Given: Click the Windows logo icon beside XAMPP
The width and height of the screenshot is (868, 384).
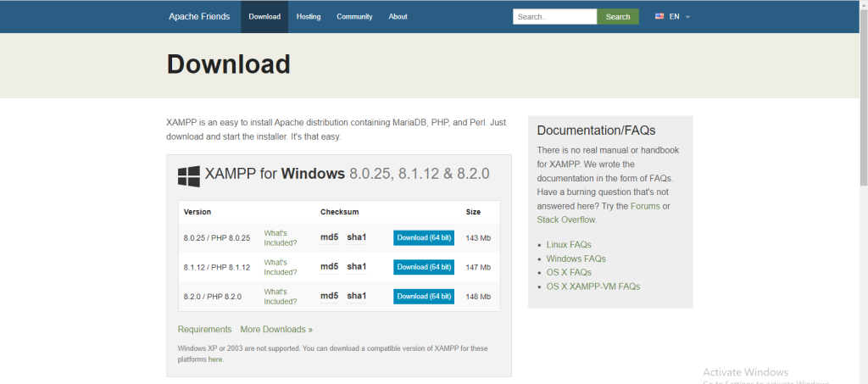Looking at the screenshot, I should coord(189,176).
